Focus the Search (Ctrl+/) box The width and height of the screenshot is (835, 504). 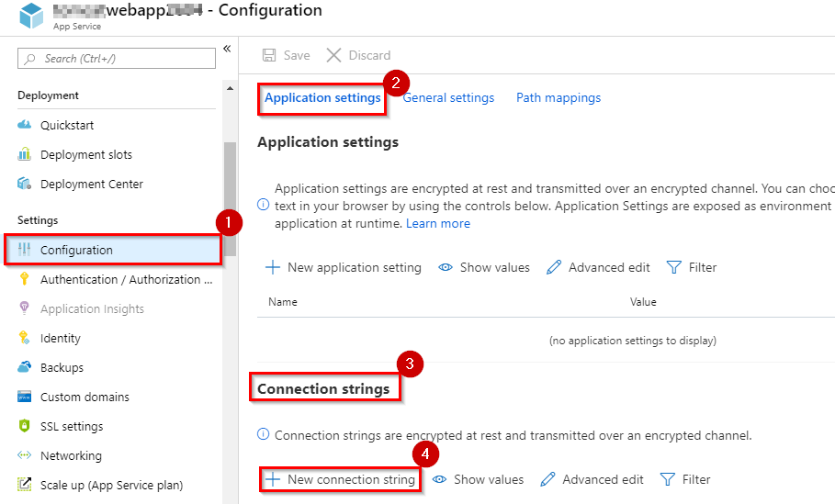(x=117, y=59)
